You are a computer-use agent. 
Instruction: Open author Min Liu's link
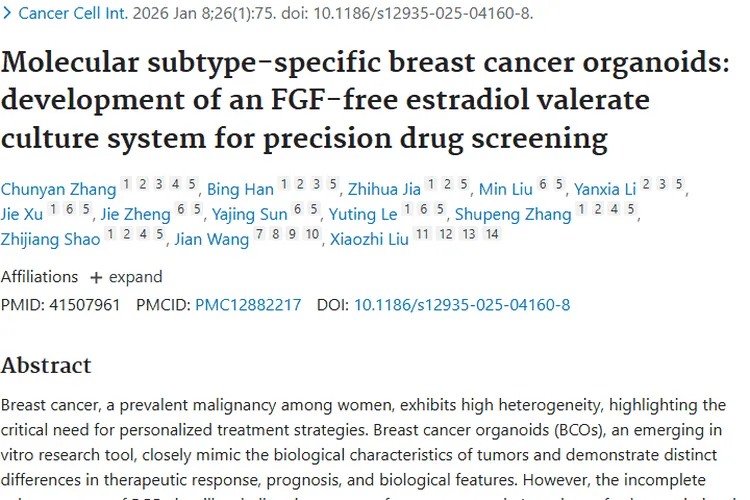(507, 189)
